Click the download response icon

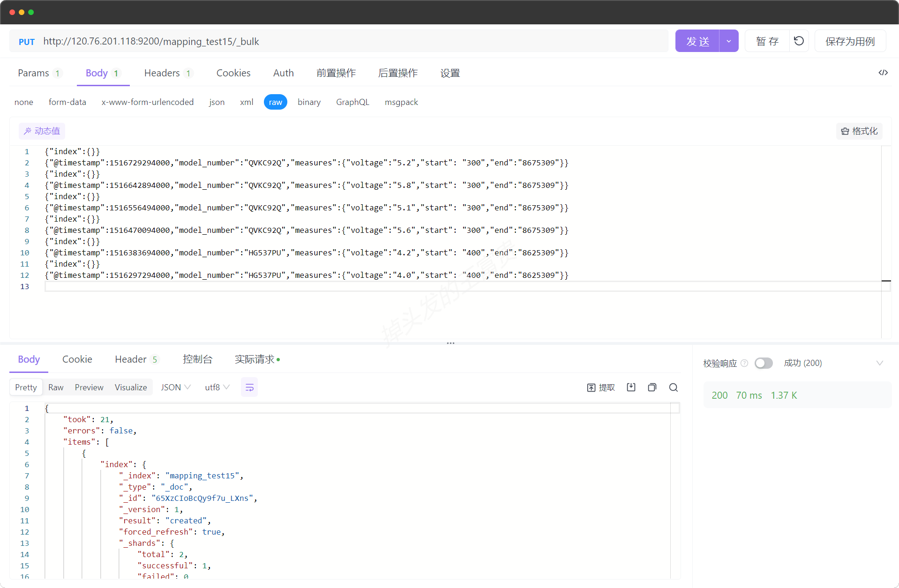pyautogui.click(x=631, y=387)
